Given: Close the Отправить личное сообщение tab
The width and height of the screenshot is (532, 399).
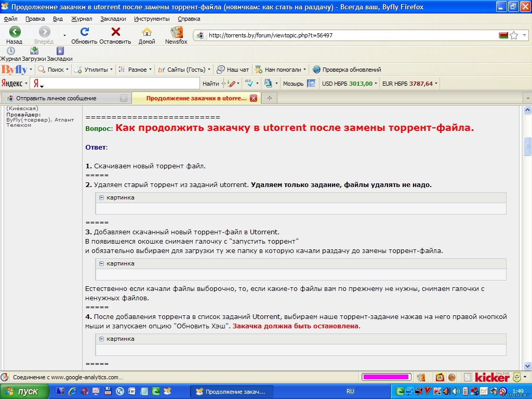Looking at the screenshot, I should (124, 98).
